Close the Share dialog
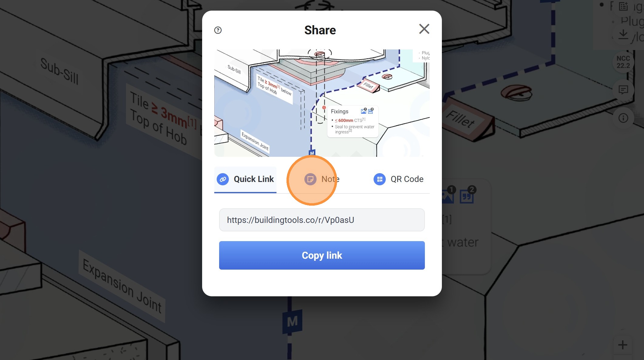Viewport: 644px width, 360px height. [424, 29]
